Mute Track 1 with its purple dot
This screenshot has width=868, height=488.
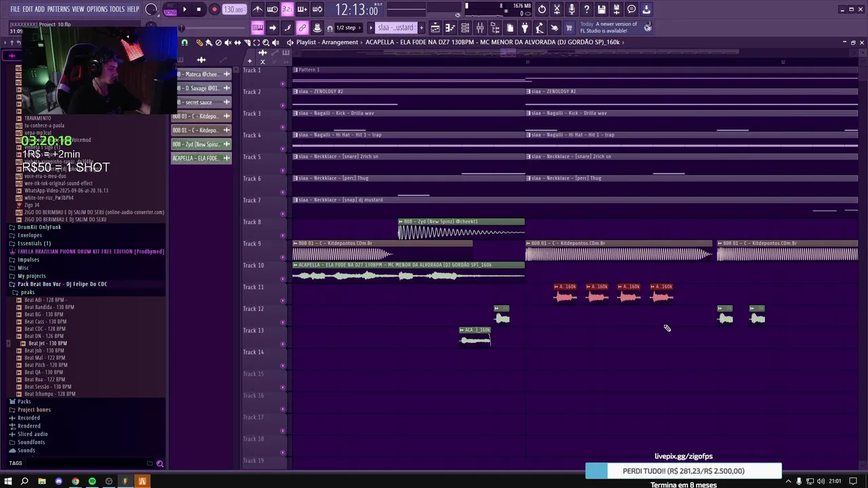tap(283, 84)
